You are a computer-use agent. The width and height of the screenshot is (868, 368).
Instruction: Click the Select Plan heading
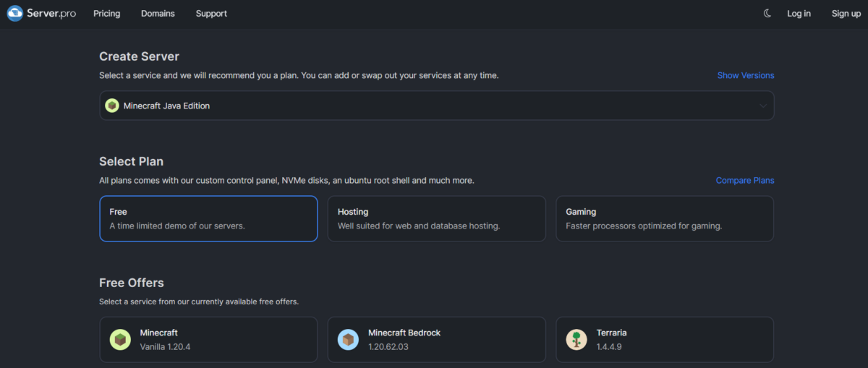click(132, 161)
